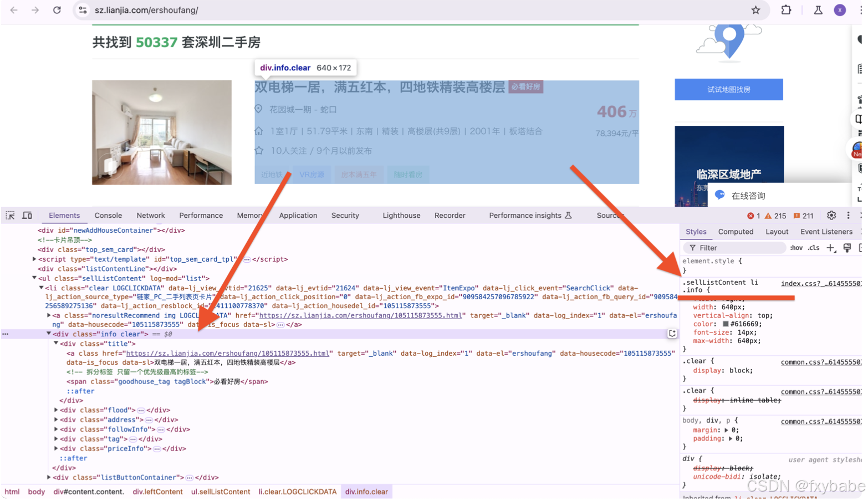Click the star icon beside 10人关注
Image resolution: width=868 pixels, height=501 pixels.
coord(259,150)
